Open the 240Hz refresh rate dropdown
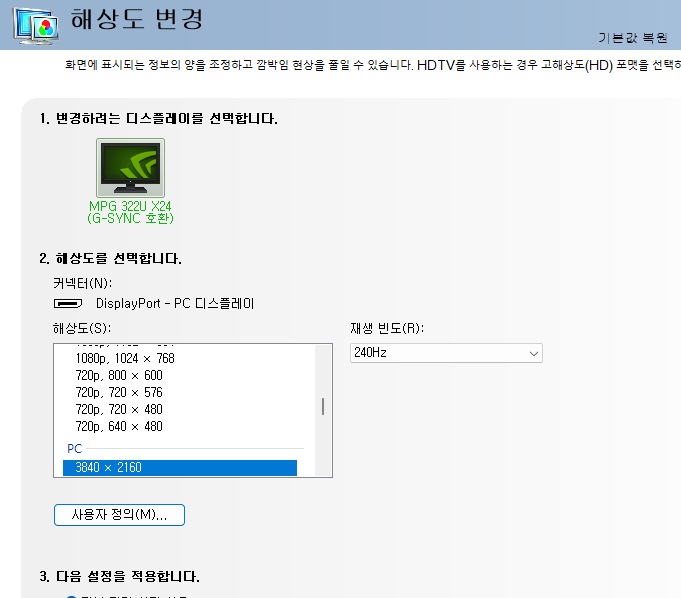This screenshot has width=681, height=598. tap(446, 353)
